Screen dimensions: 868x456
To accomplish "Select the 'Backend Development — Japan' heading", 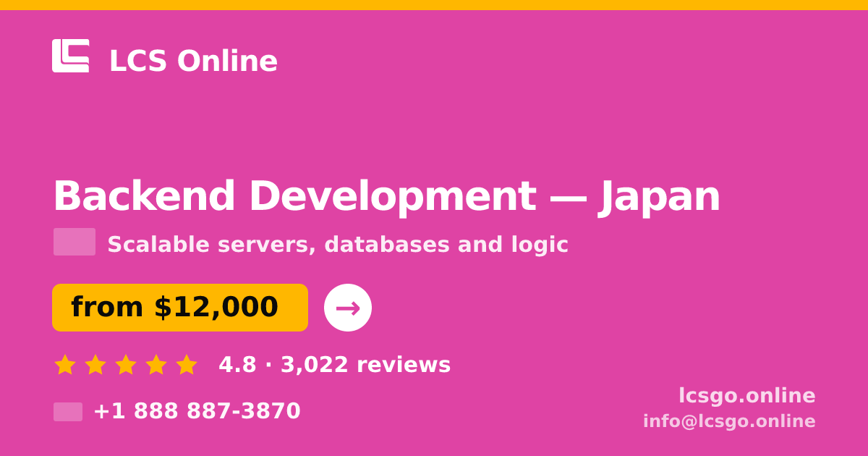I will (387, 196).
